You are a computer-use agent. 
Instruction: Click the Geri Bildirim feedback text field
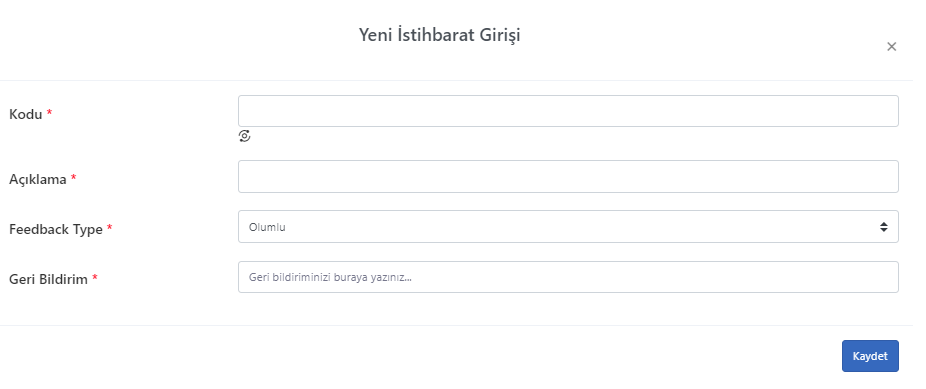(x=568, y=277)
